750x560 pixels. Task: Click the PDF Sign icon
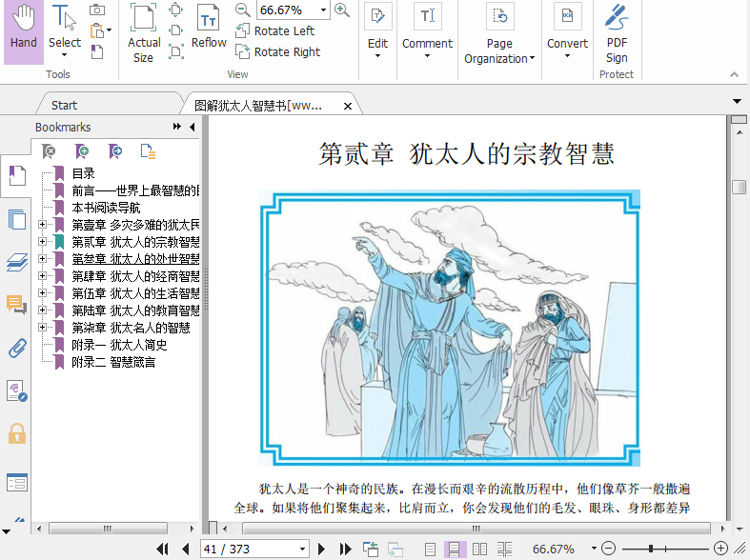(x=617, y=29)
